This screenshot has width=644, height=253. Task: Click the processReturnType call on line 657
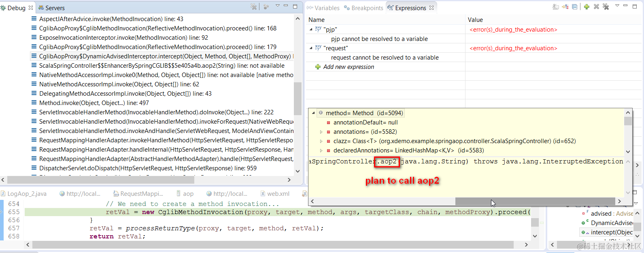coord(160,228)
